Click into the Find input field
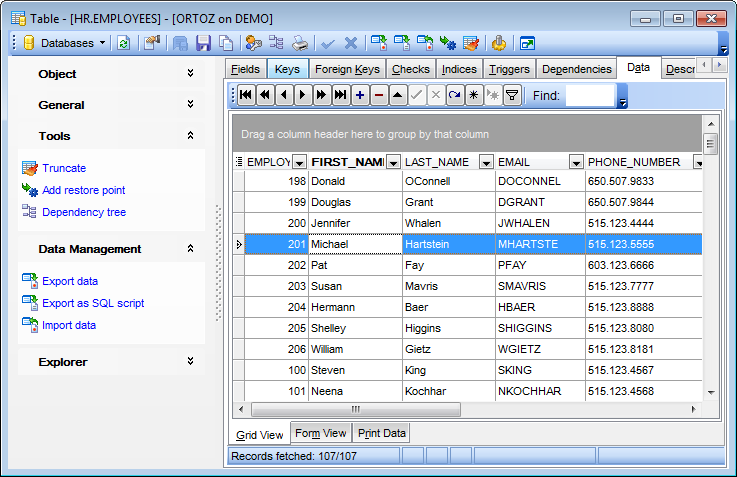The image size is (737, 477). click(589, 95)
